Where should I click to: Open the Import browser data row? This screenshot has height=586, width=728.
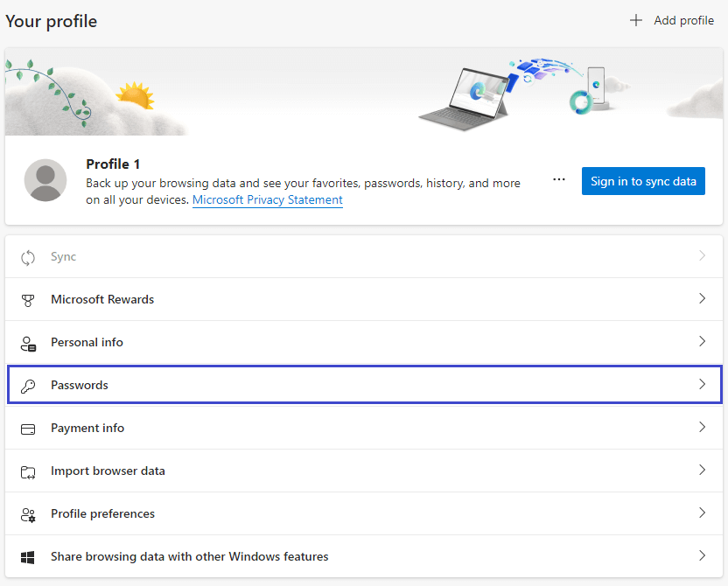click(363, 471)
